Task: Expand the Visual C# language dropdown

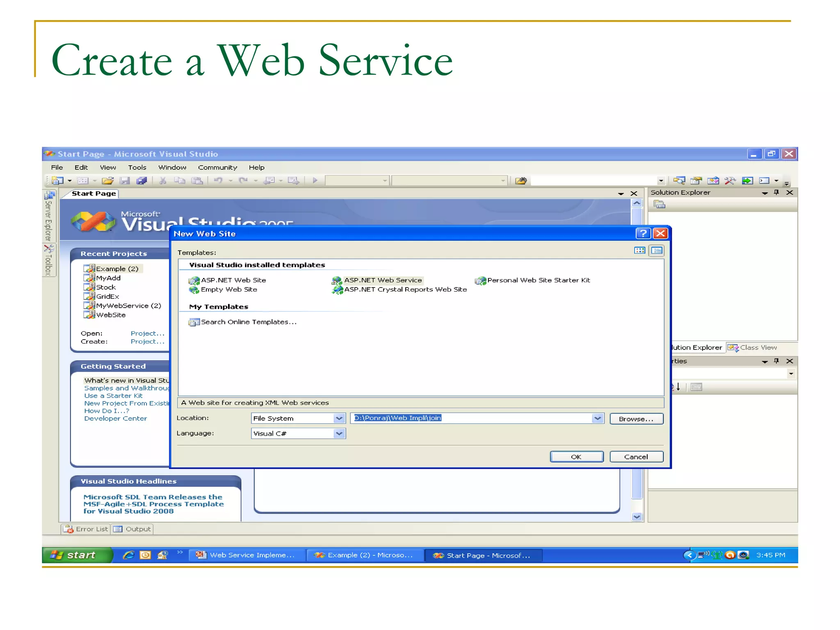Action: tap(339, 434)
